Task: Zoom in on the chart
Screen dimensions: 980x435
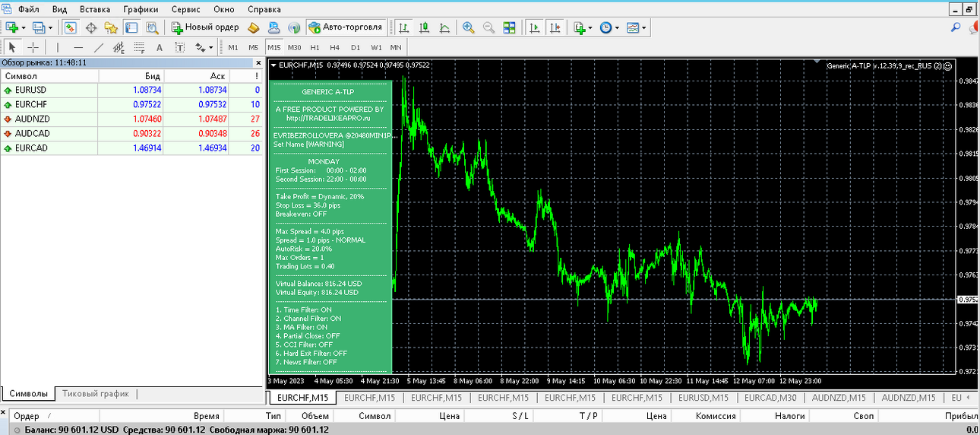Action: pos(469,27)
